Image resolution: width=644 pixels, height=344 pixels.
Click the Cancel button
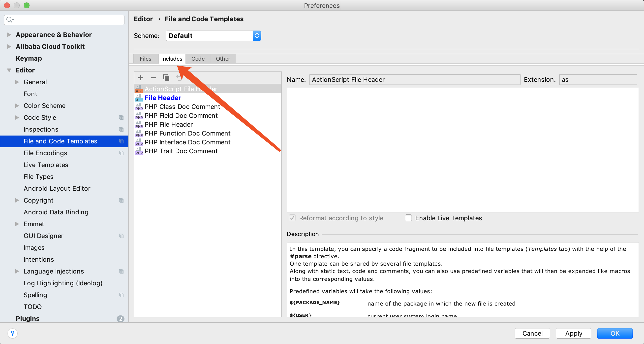pyautogui.click(x=532, y=333)
